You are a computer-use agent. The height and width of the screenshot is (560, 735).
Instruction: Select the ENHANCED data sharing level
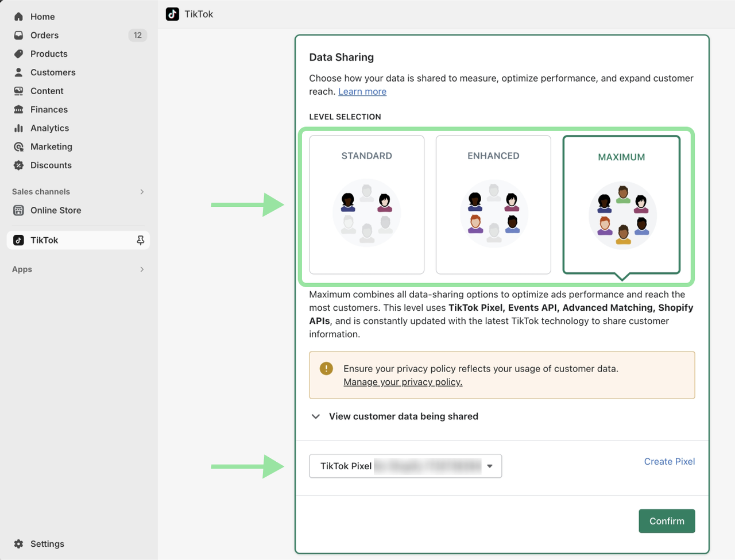tap(493, 204)
